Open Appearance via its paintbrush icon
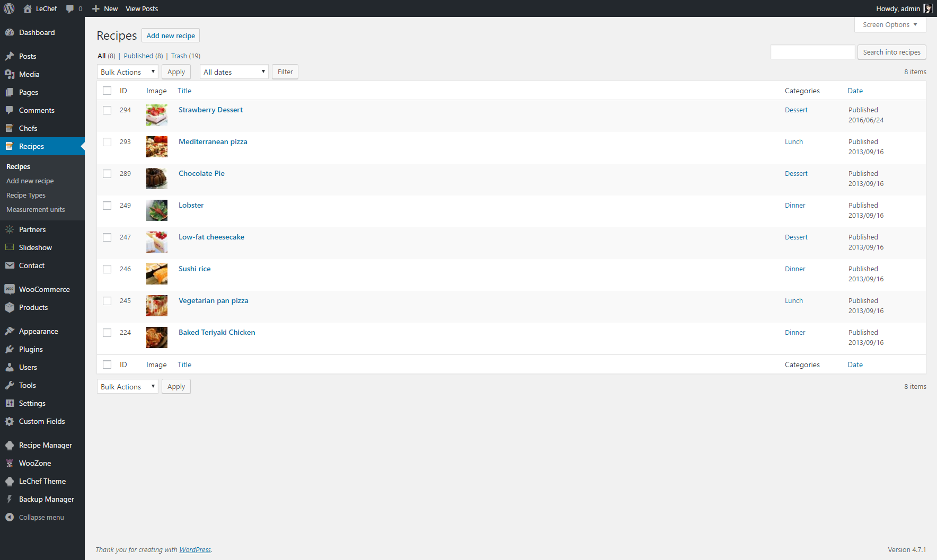The image size is (937, 560). coord(11,331)
